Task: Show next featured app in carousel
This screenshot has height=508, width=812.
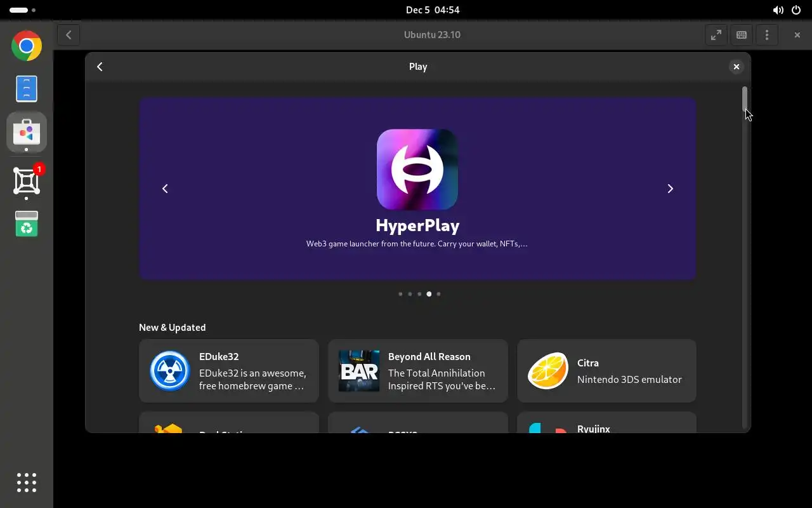Action: pyautogui.click(x=670, y=189)
